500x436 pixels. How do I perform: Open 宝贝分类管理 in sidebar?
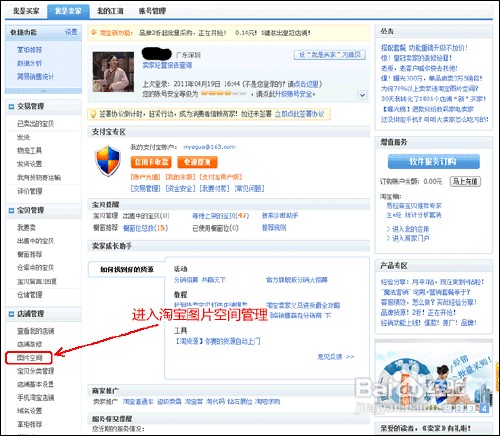[35, 371]
